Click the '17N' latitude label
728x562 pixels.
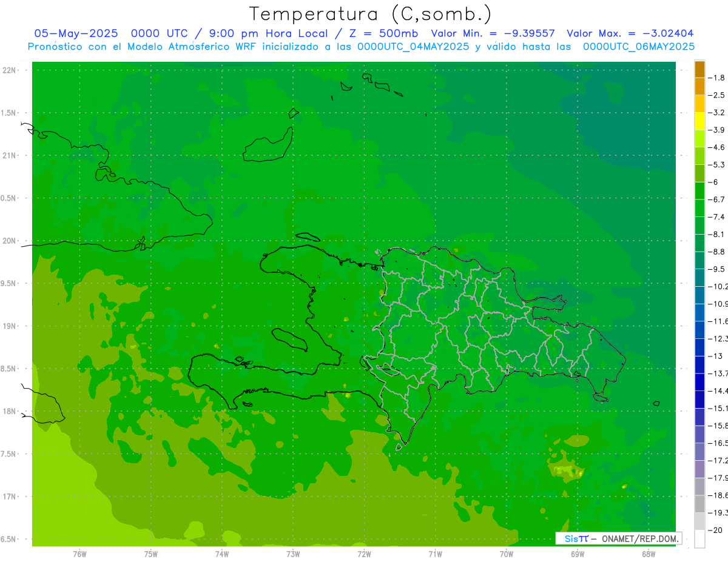click(x=10, y=497)
